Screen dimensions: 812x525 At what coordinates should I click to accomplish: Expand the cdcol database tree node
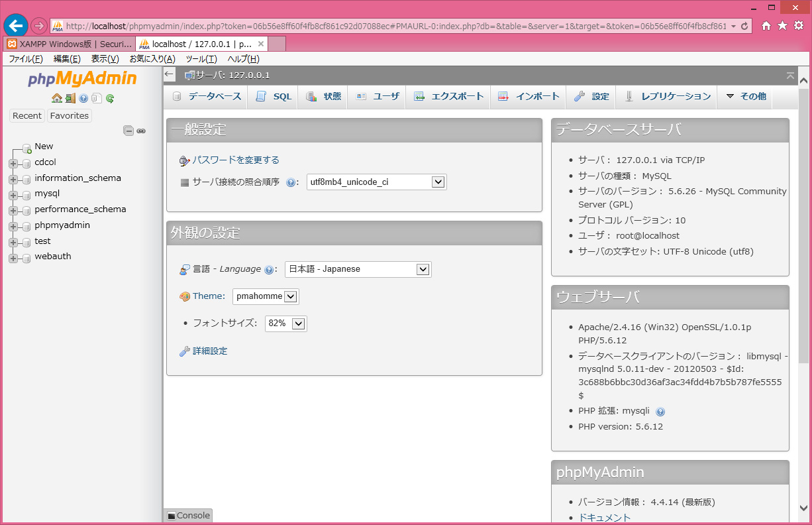pos(13,163)
